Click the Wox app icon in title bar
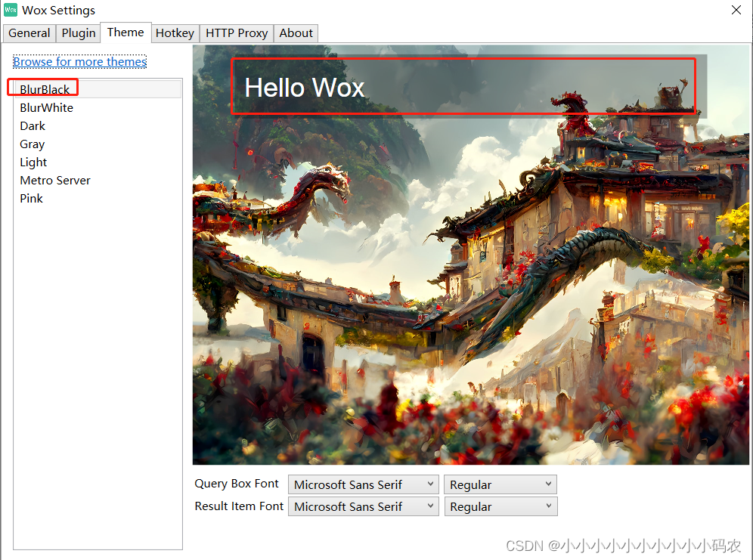The height and width of the screenshot is (560, 753). (11, 10)
